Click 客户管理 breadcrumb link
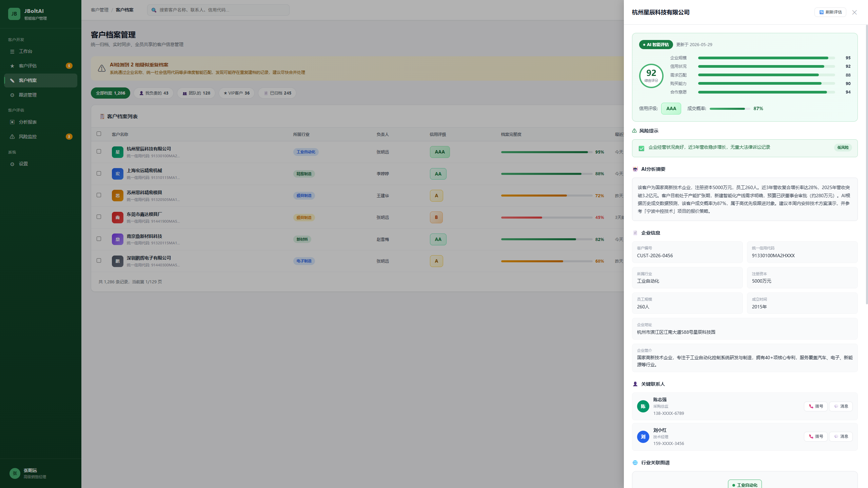This screenshot has height=488, width=868. pyautogui.click(x=100, y=10)
